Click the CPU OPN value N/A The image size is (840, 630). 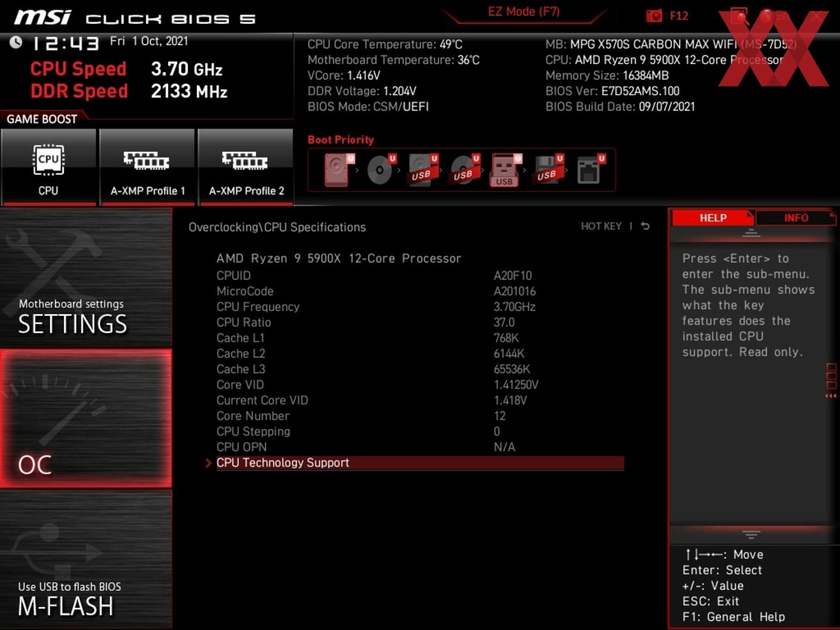click(504, 447)
